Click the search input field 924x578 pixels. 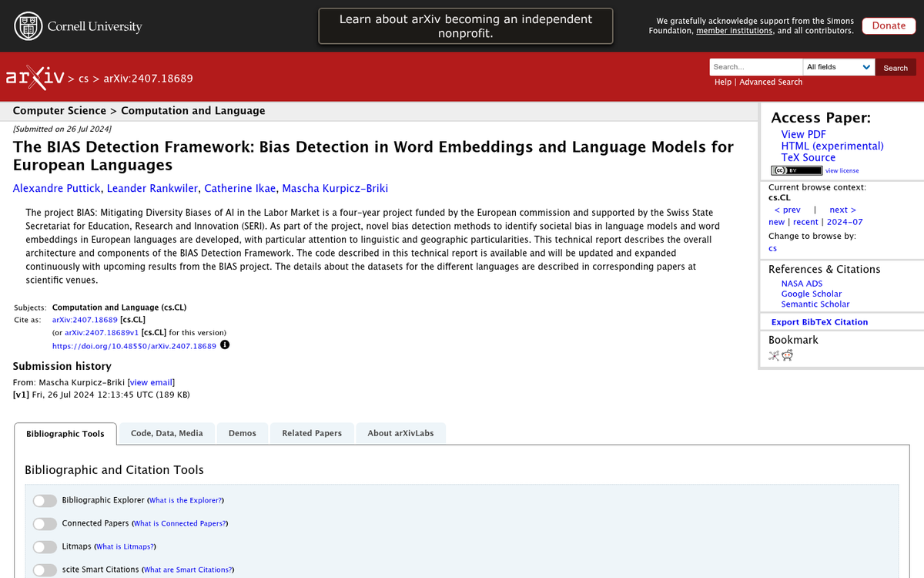[756, 67]
